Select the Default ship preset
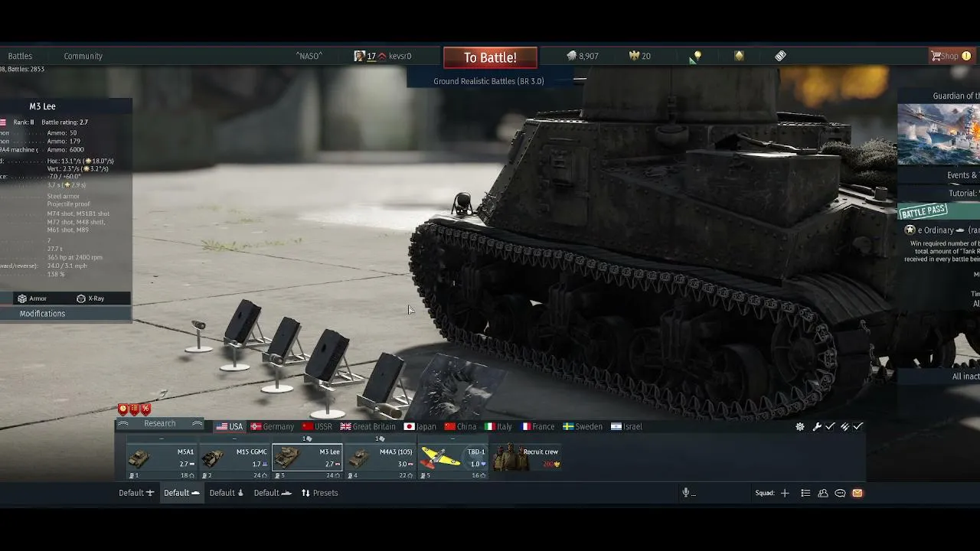Viewport: 980px width, 551px height. 273,493
